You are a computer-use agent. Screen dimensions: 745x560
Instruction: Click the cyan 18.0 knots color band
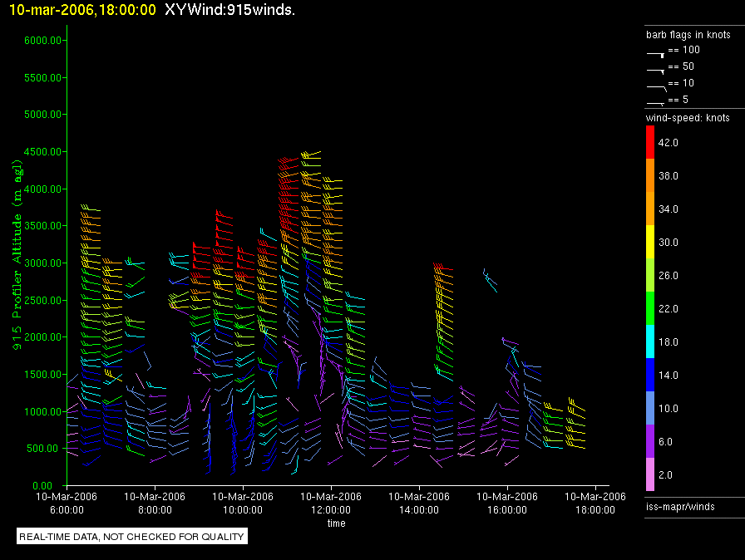click(x=650, y=342)
